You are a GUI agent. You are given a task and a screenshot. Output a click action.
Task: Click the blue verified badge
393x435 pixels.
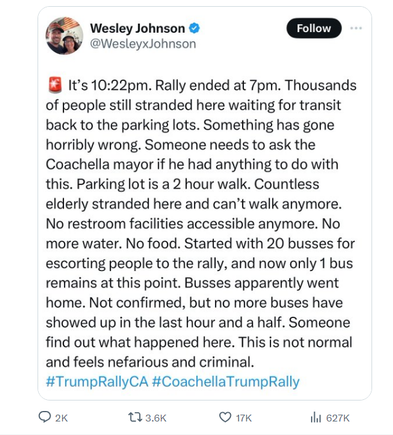point(194,28)
